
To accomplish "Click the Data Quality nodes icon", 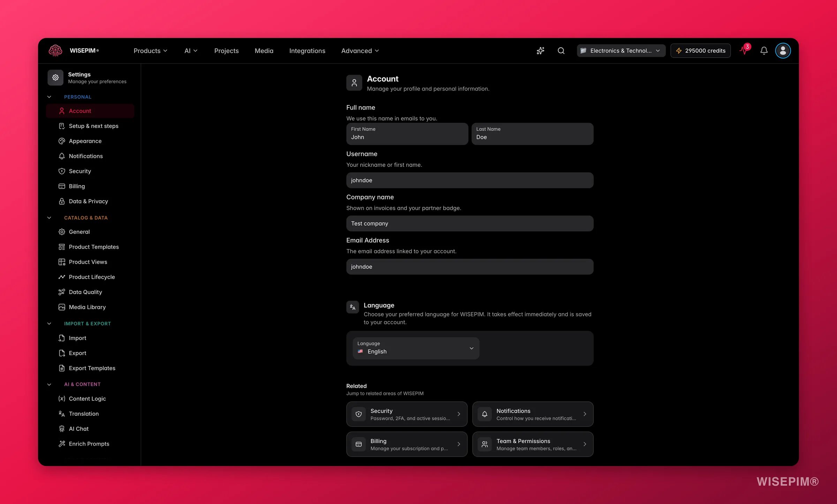I will click(62, 292).
